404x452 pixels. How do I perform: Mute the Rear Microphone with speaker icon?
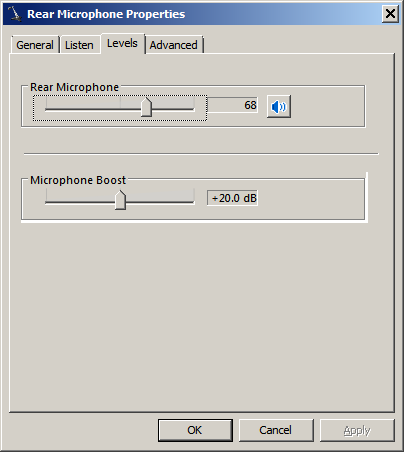pos(279,107)
